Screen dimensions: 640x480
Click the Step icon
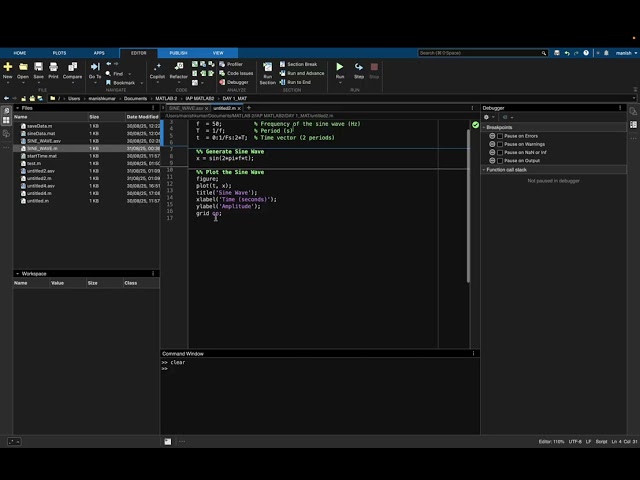(x=359, y=67)
